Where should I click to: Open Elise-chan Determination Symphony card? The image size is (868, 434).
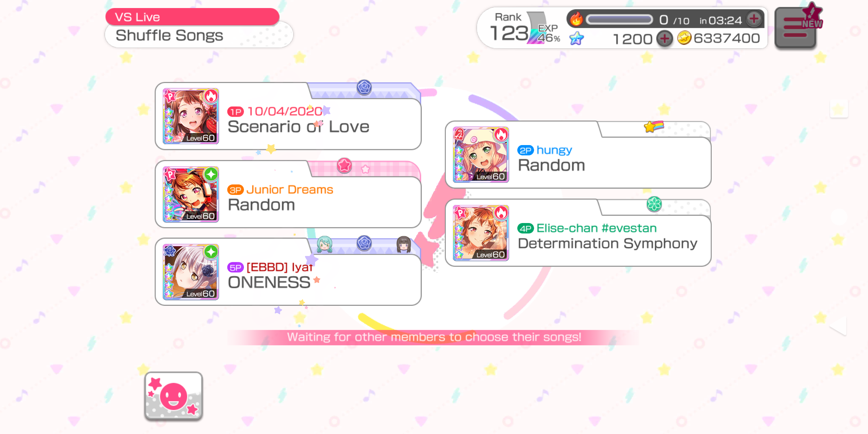pos(578,233)
